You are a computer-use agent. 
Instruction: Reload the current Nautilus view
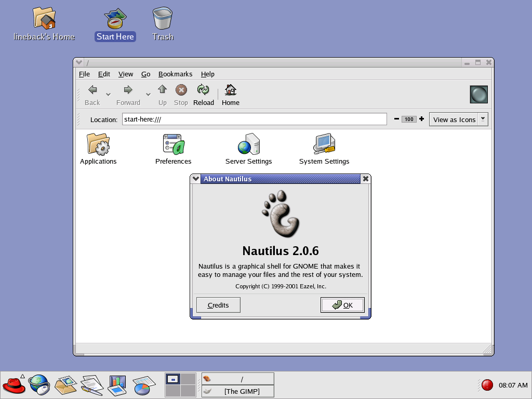click(203, 95)
